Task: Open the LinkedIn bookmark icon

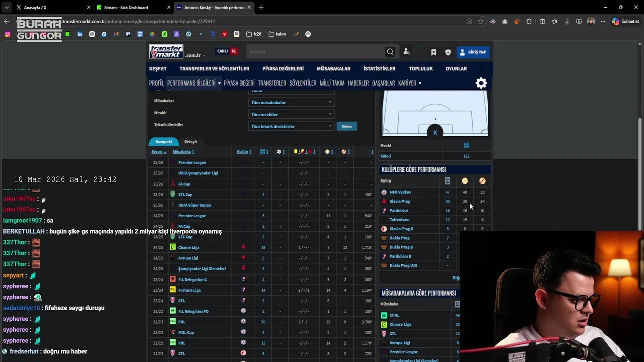Action: 79,34
